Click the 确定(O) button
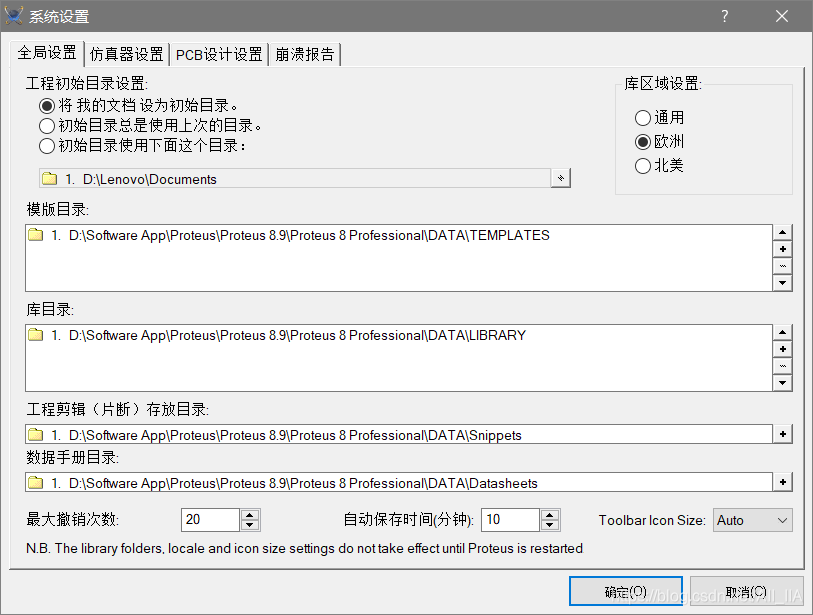This screenshot has width=813, height=615. (626, 591)
